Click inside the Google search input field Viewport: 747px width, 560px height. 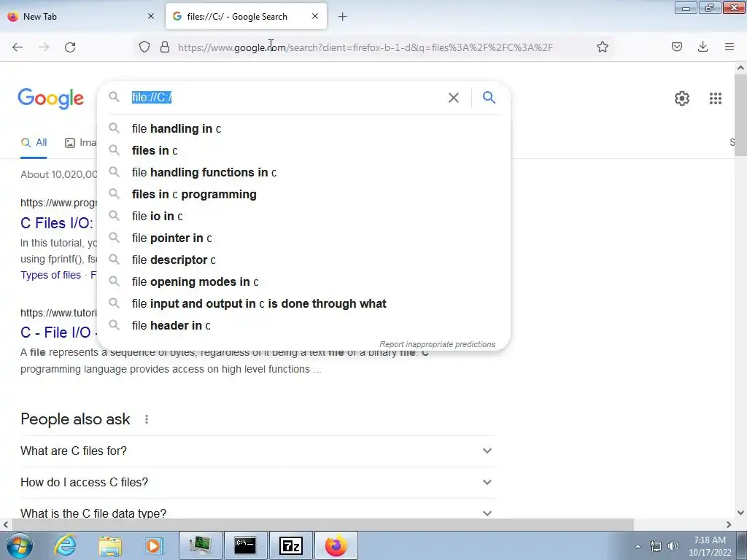pos(286,98)
